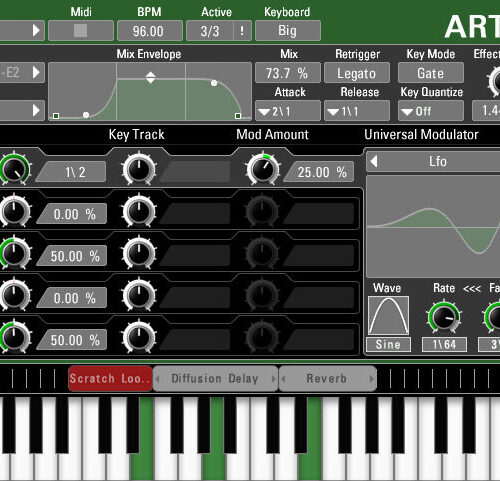Viewport: 500px width, 481px height.
Task: Click the play arrow below the E2 row
Action: tap(36, 110)
